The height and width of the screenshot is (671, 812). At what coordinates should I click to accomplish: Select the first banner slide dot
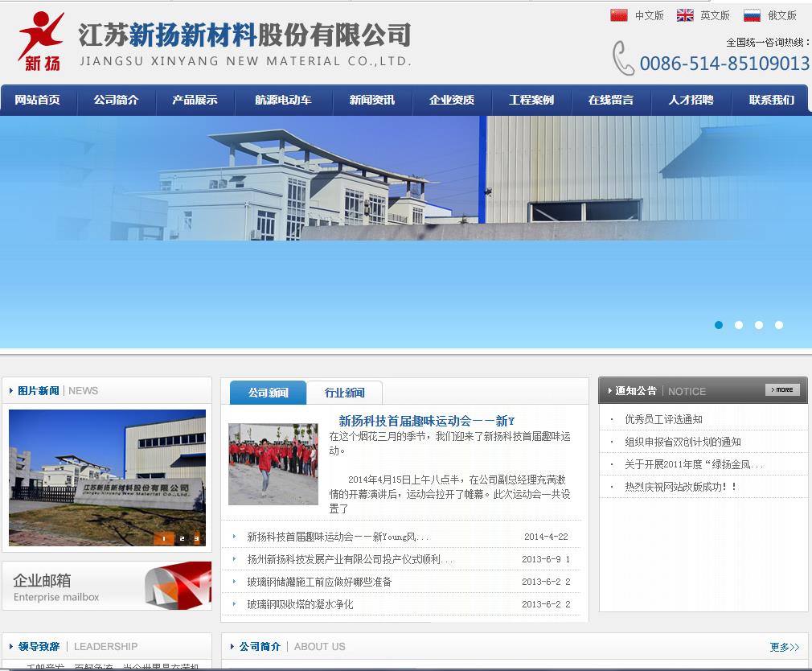point(719,325)
